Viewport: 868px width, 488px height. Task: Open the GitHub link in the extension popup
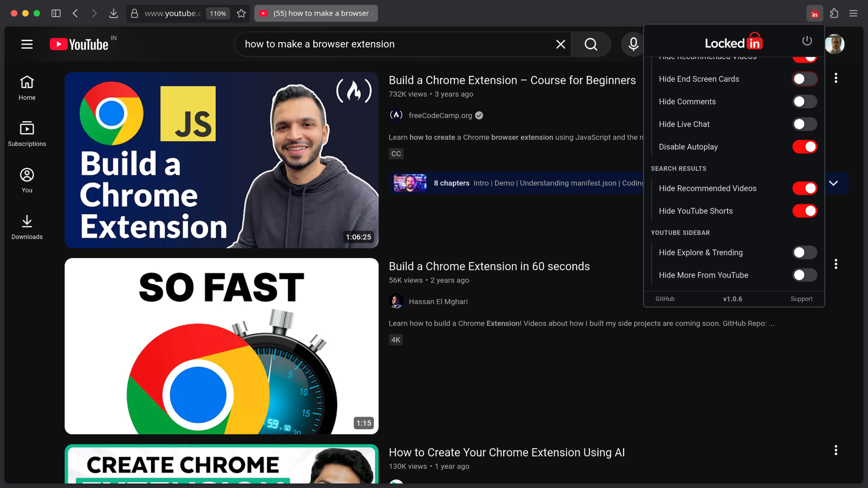click(665, 299)
